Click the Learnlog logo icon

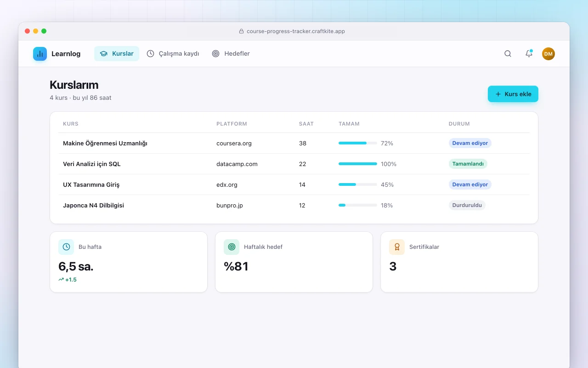click(40, 54)
